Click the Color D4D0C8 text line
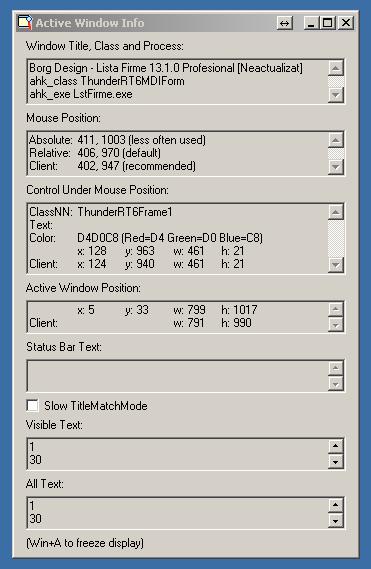This screenshot has width=371, height=569. point(146,238)
